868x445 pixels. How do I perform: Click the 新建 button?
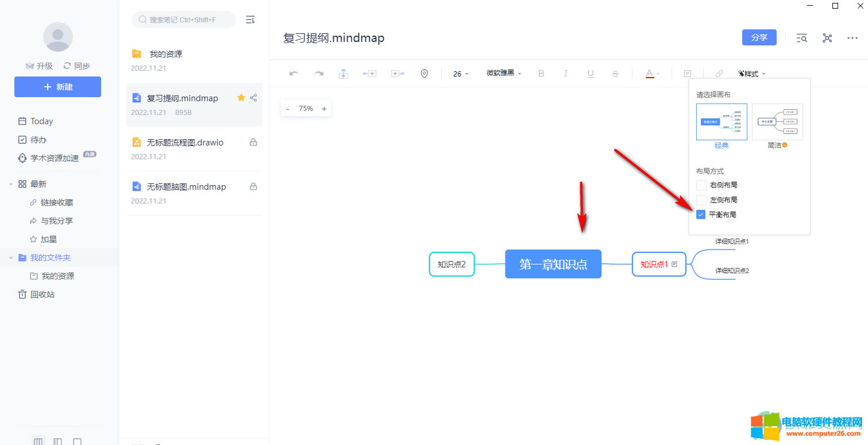(57, 87)
